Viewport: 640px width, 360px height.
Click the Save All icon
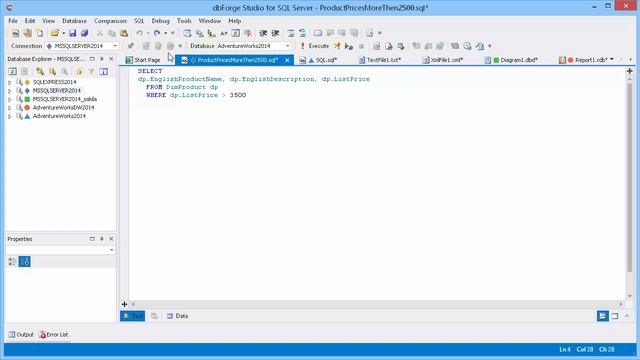pos(84,33)
